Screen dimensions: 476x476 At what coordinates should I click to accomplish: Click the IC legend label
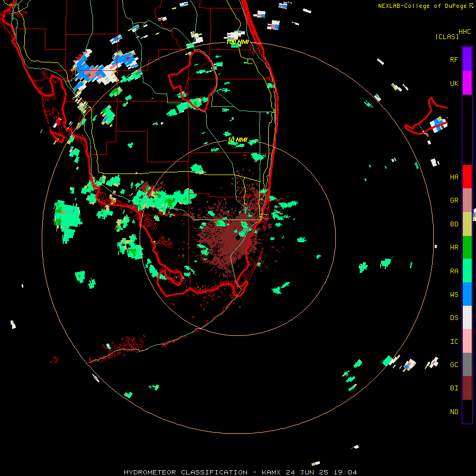[x=454, y=342]
